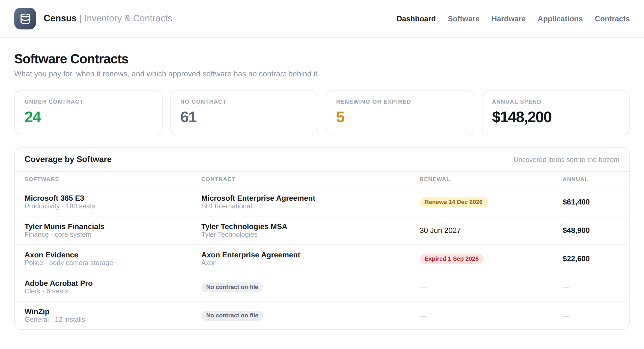Viewport: 644px width, 349px height.
Task: Select the 30 Jun 2027 renewal date
Action: (440, 230)
